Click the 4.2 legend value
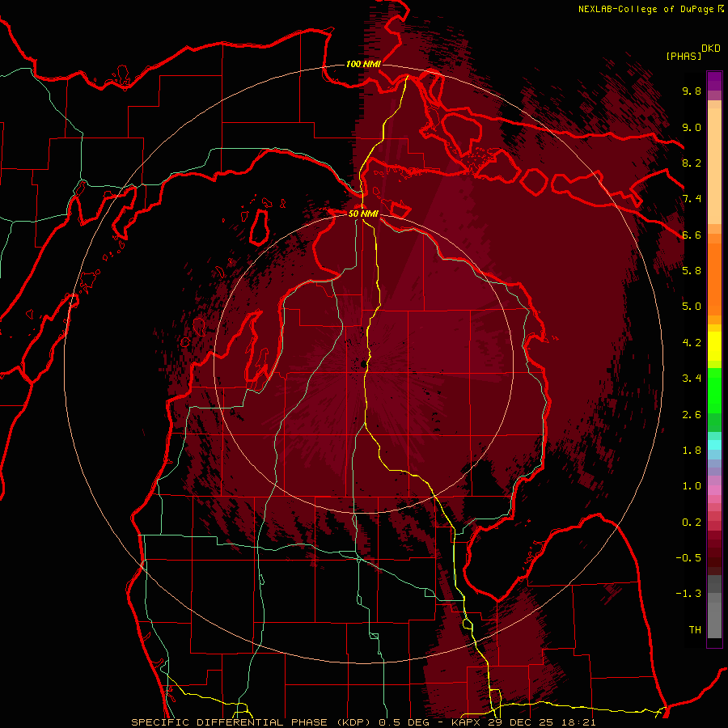The image size is (728, 728). tap(692, 343)
